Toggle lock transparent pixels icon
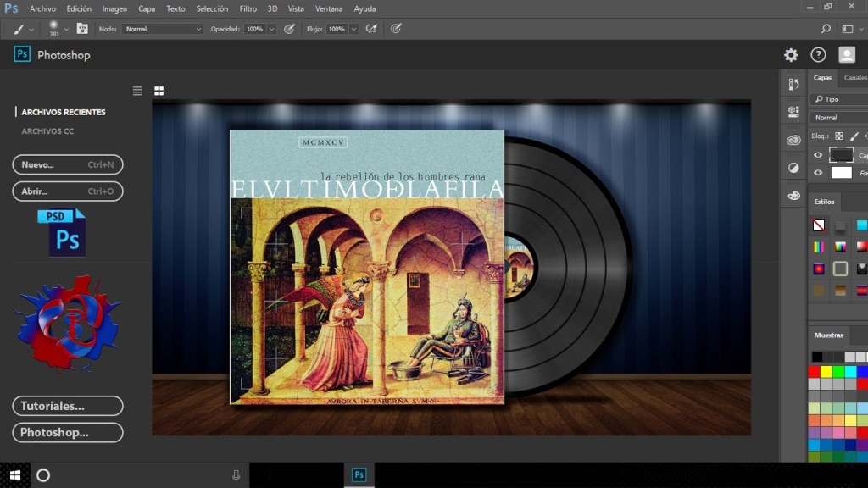The height and width of the screenshot is (488, 868). click(839, 136)
